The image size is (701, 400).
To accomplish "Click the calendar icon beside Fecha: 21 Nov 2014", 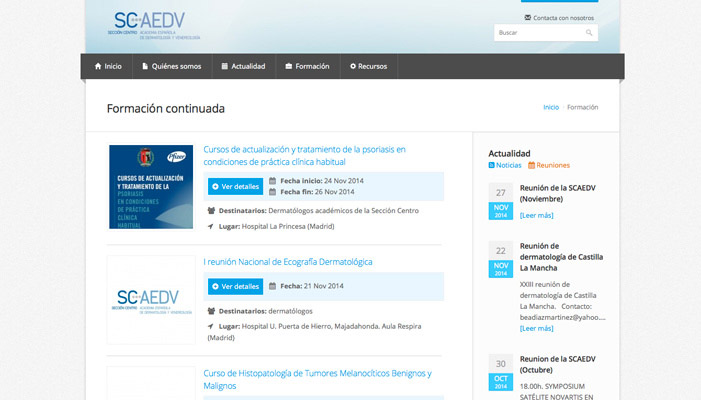I will [x=272, y=286].
